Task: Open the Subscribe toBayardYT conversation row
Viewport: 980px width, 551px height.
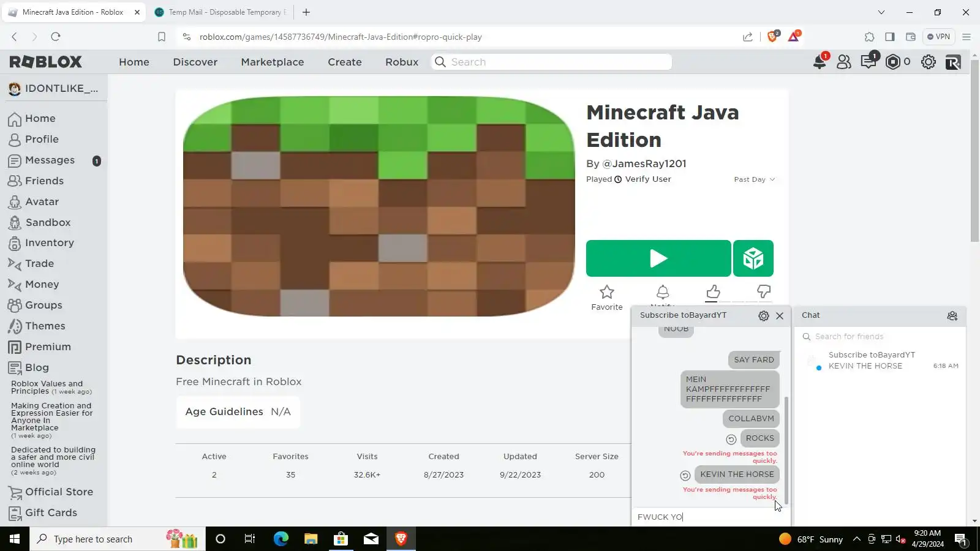Action: tap(881, 361)
